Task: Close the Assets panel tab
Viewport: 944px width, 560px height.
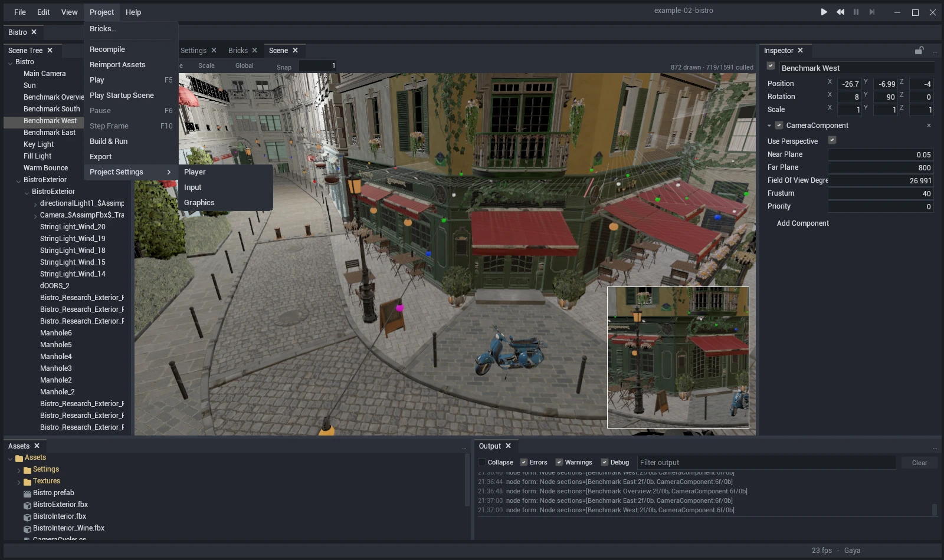Action: tap(37, 446)
